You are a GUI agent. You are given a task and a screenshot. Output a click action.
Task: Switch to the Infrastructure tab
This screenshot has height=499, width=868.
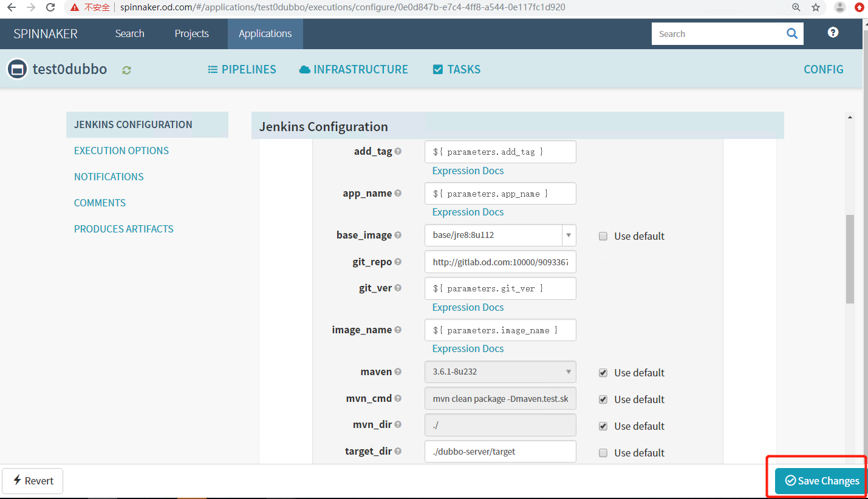tap(354, 70)
